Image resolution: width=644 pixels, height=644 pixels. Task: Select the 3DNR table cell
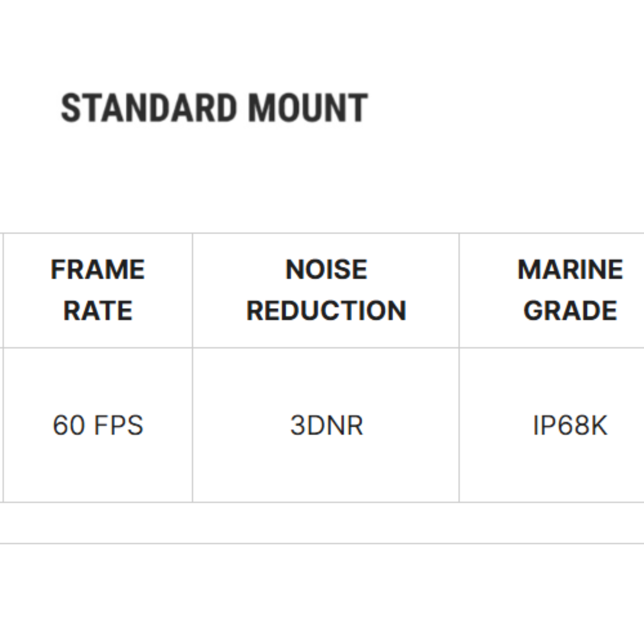pyautogui.click(x=326, y=425)
